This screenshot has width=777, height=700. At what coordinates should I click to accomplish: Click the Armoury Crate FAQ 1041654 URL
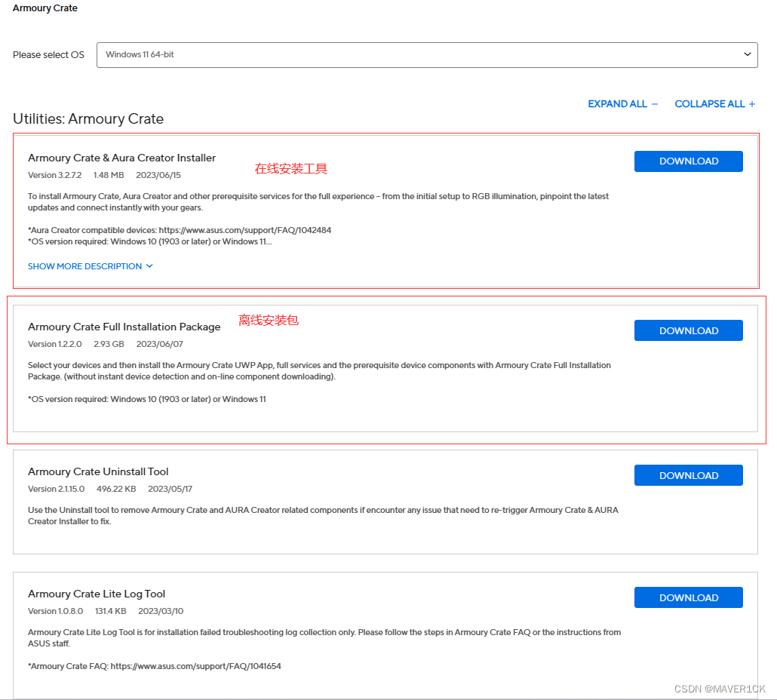pyautogui.click(x=195, y=666)
